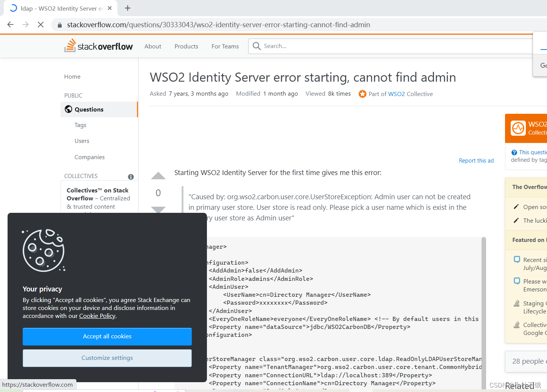
Task: Click chat bubble icon beside 'Please w'
Action: [x=517, y=281]
